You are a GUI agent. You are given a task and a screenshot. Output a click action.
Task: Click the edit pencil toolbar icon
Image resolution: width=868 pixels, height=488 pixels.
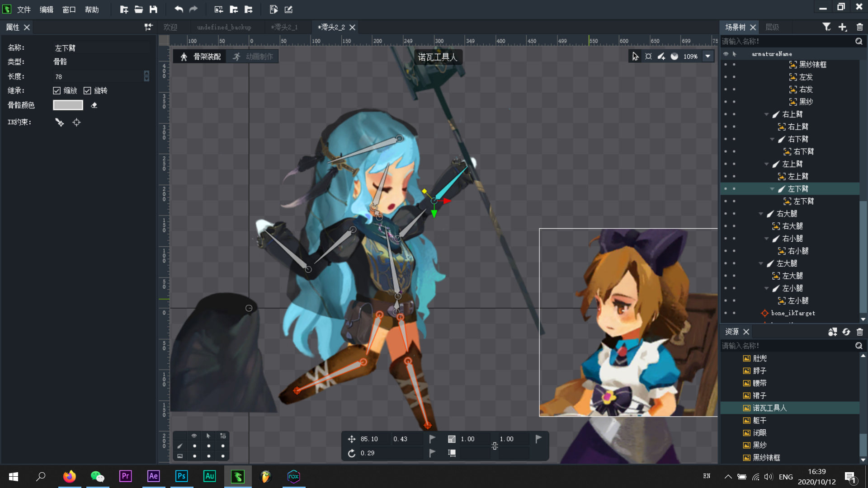tap(288, 9)
